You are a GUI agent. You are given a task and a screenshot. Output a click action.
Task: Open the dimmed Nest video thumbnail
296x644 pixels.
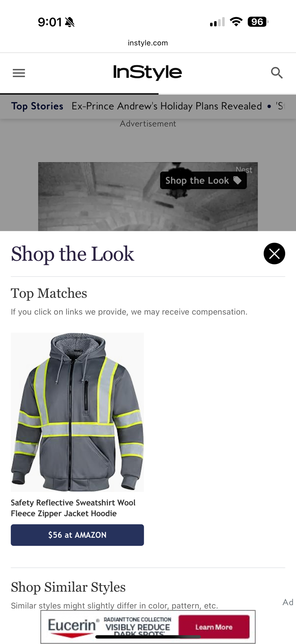tap(148, 196)
